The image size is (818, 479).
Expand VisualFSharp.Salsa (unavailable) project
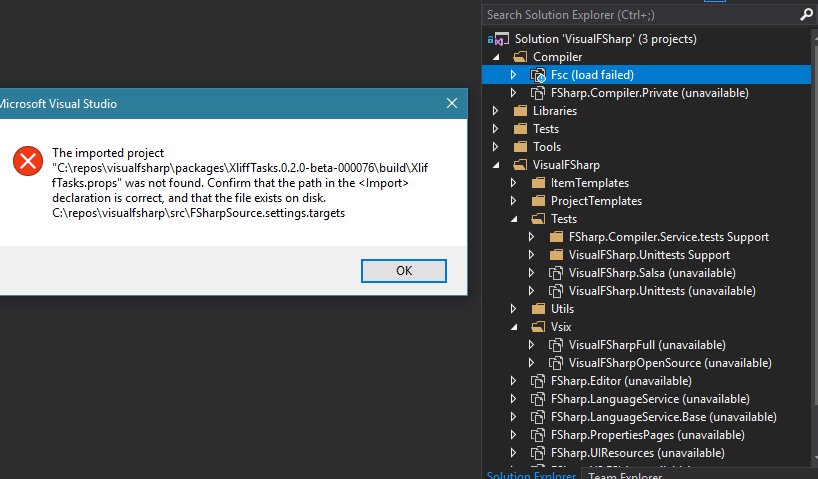coord(531,273)
